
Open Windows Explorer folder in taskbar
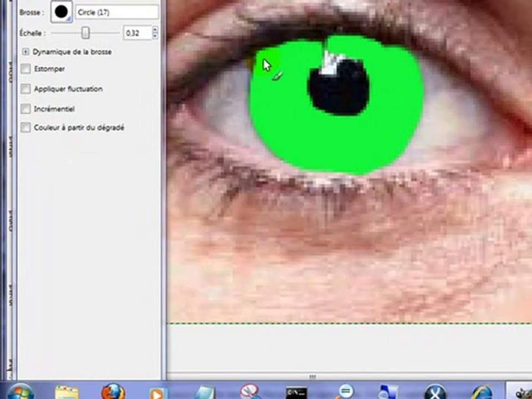coord(66,393)
